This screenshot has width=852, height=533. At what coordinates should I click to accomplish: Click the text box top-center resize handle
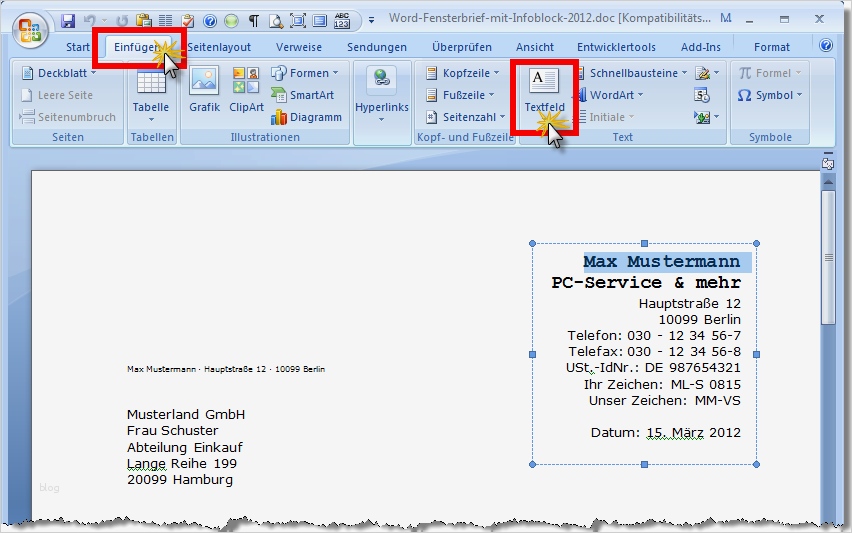coord(644,243)
